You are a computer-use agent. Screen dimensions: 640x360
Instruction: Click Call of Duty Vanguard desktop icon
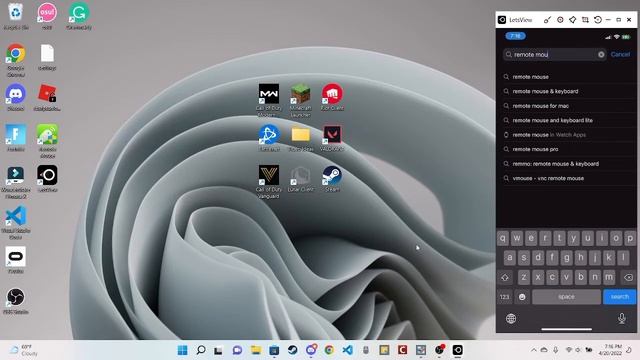[269, 182]
